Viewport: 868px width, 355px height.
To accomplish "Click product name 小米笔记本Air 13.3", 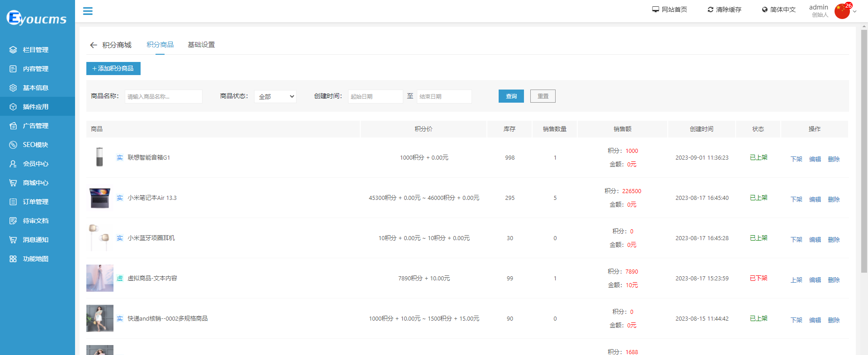I will tap(152, 198).
